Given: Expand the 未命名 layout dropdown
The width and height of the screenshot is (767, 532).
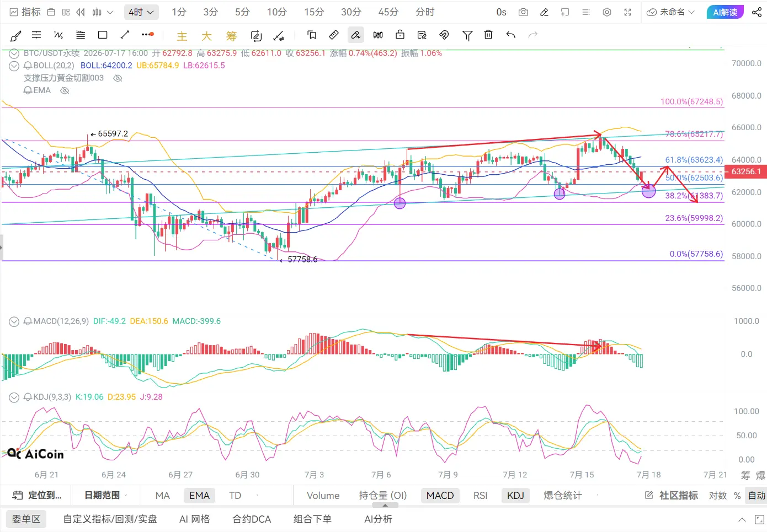Looking at the screenshot, I should (670, 12).
